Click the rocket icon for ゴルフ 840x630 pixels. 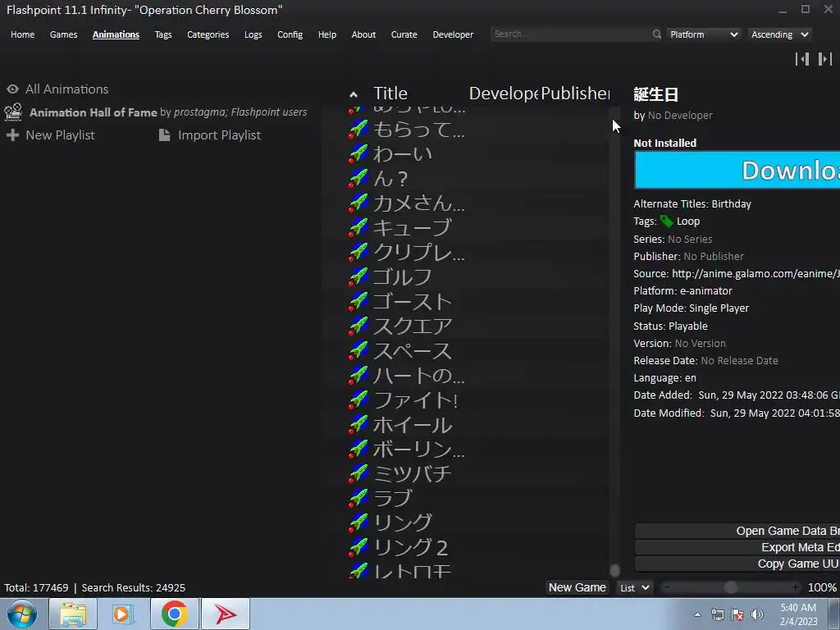click(358, 277)
